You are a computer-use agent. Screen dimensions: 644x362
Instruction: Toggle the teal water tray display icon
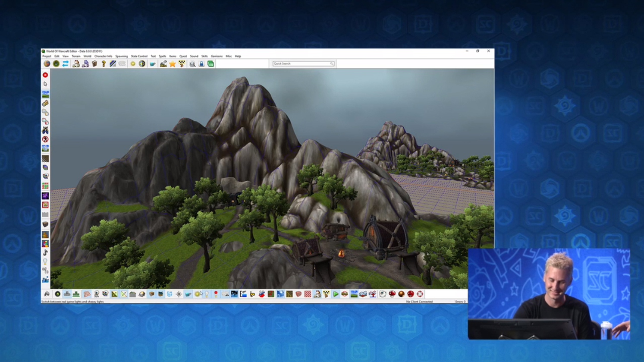coord(188,294)
